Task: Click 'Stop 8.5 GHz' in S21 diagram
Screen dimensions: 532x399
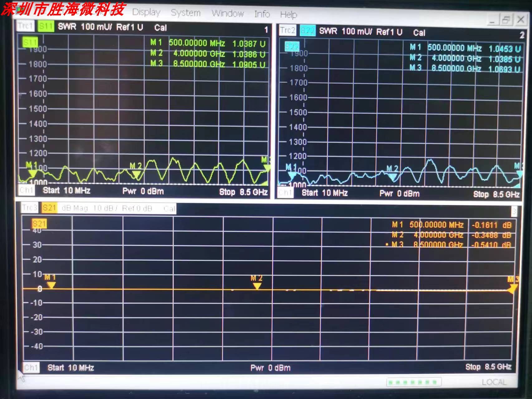Action: pyautogui.click(x=488, y=367)
